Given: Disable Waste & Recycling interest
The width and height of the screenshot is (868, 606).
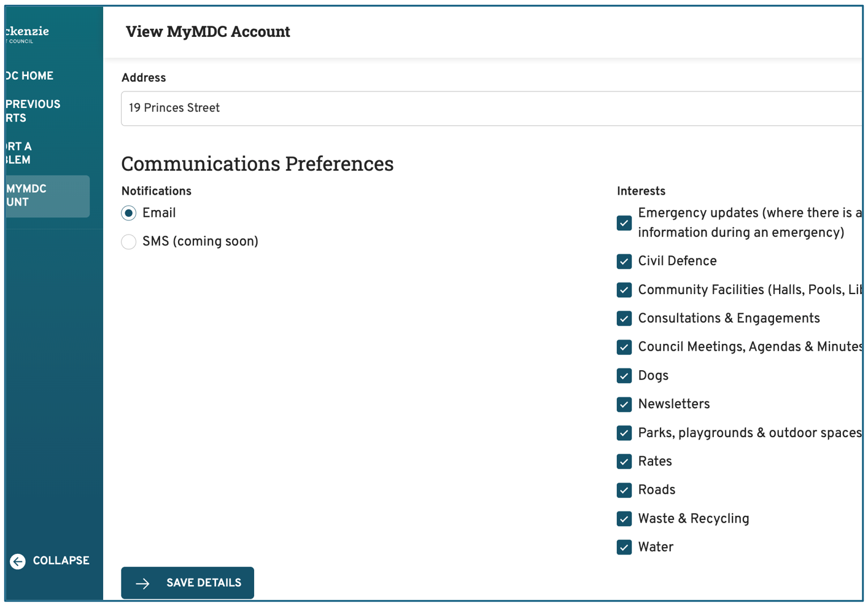Looking at the screenshot, I should coord(624,519).
